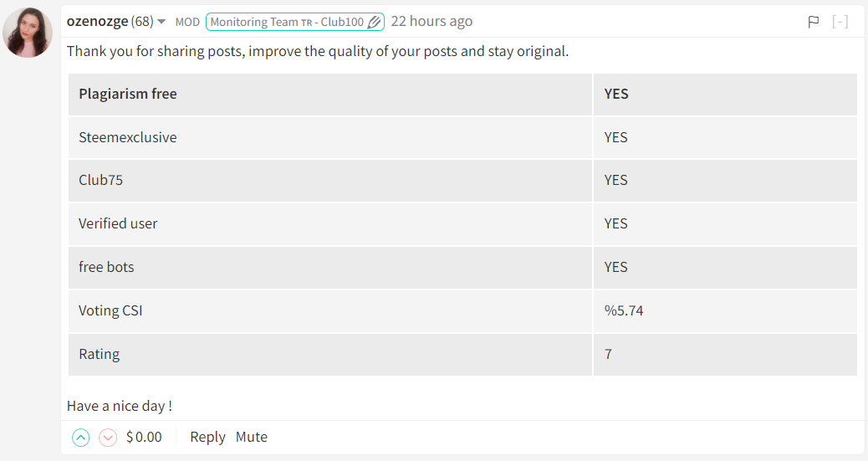Mute the user ozenozge

(x=252, y=438)
